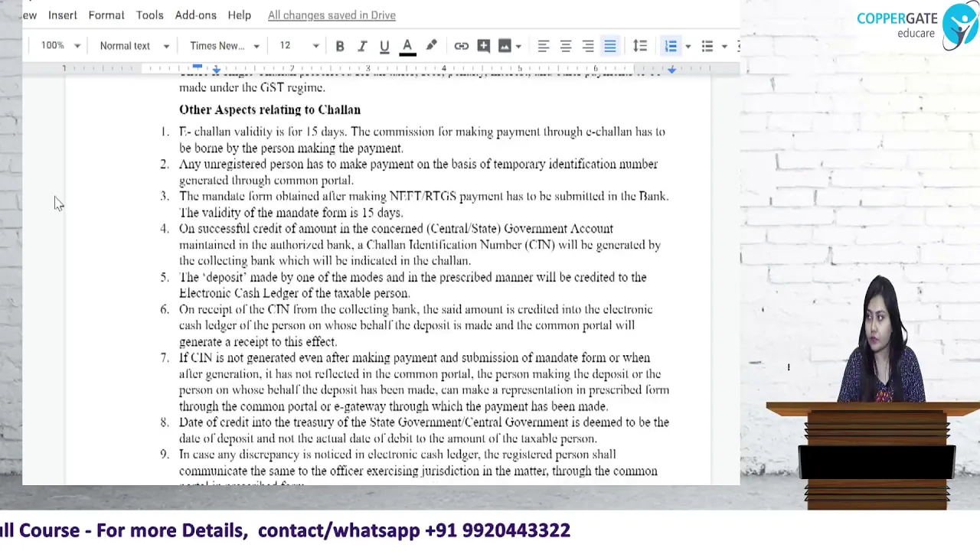The height and width of the screenshot is (551, 980).
Task: Click the text E- challan validity is for 15 days
Action: click(263, 132)
